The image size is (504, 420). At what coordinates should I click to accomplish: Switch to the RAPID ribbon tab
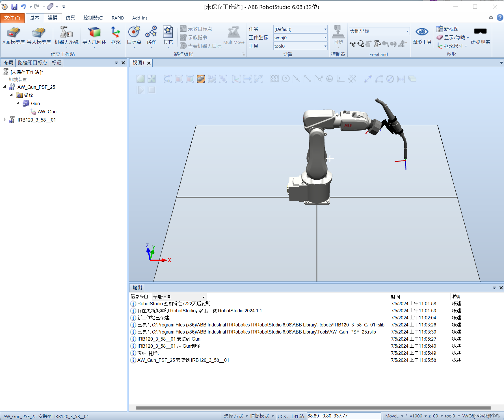point(118,18)
